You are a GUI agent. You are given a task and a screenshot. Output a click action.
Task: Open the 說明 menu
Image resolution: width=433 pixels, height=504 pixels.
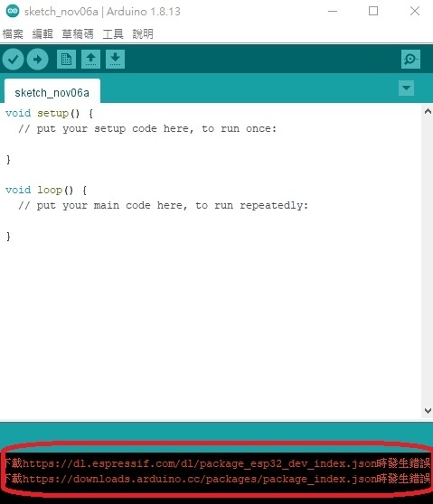click(143, 33)
